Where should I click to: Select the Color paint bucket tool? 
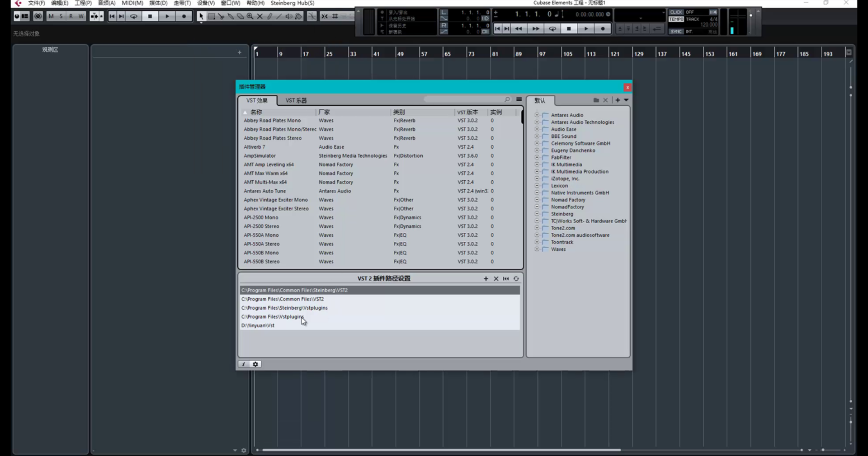point(298,16)
